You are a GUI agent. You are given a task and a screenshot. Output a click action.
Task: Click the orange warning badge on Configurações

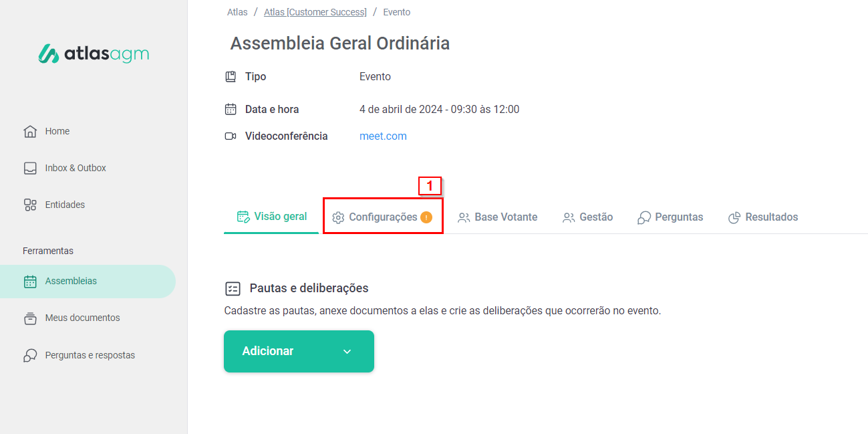(426, 217)
